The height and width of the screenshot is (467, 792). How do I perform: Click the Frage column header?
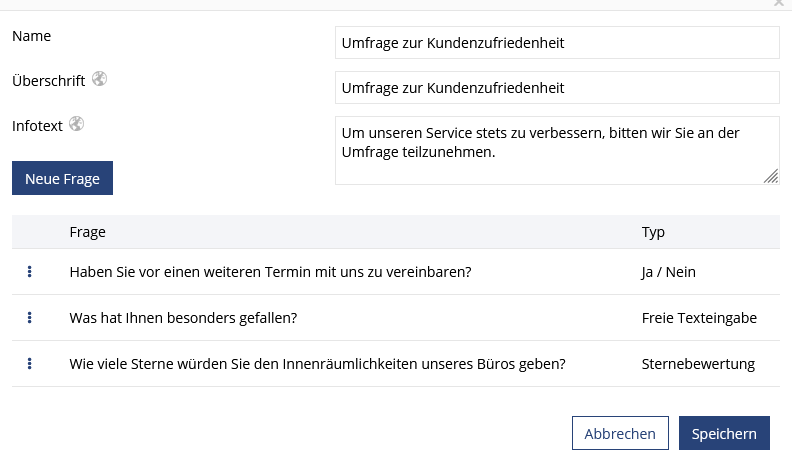[87, 232]
